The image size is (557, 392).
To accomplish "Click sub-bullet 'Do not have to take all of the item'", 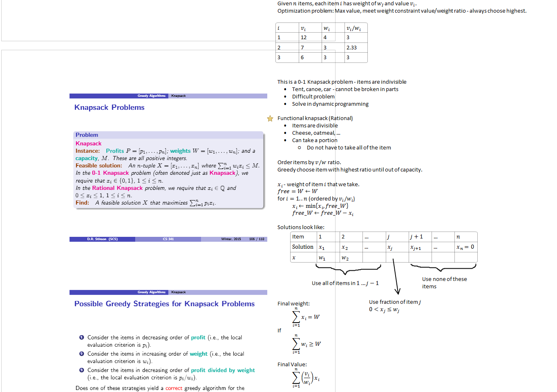I will pos(349,148).
